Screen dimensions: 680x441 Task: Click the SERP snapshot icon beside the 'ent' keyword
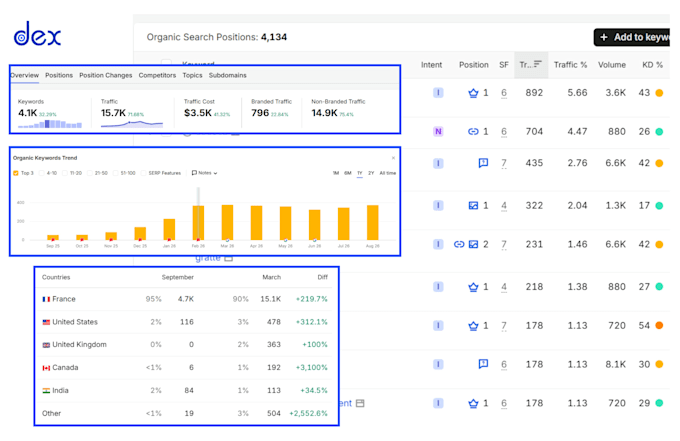tap(360, 403)
